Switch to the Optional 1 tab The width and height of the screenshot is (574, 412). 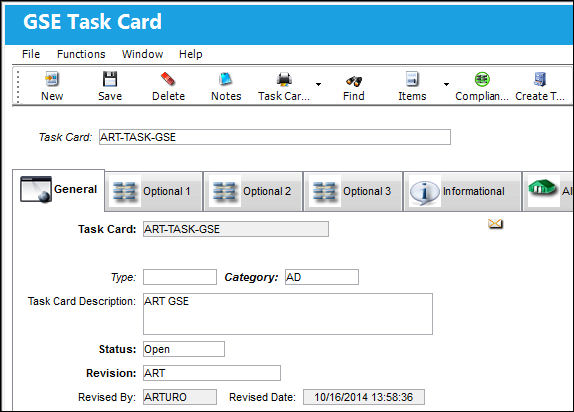(154, 191)
